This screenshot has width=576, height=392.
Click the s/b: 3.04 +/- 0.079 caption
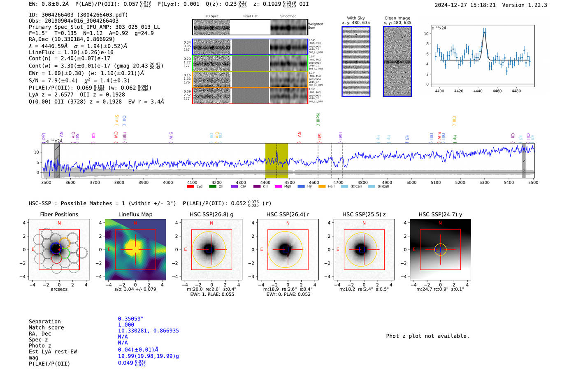135,289
